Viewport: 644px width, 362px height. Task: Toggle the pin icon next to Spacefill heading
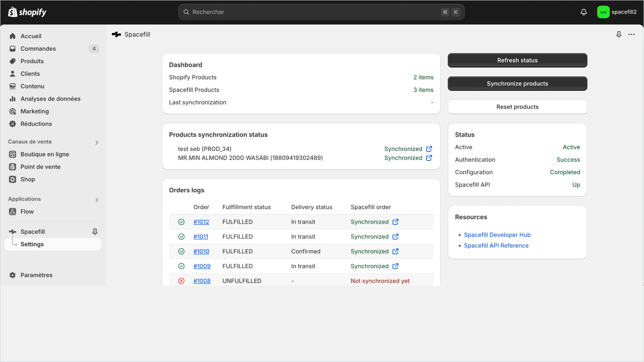[x=618, y=35]
